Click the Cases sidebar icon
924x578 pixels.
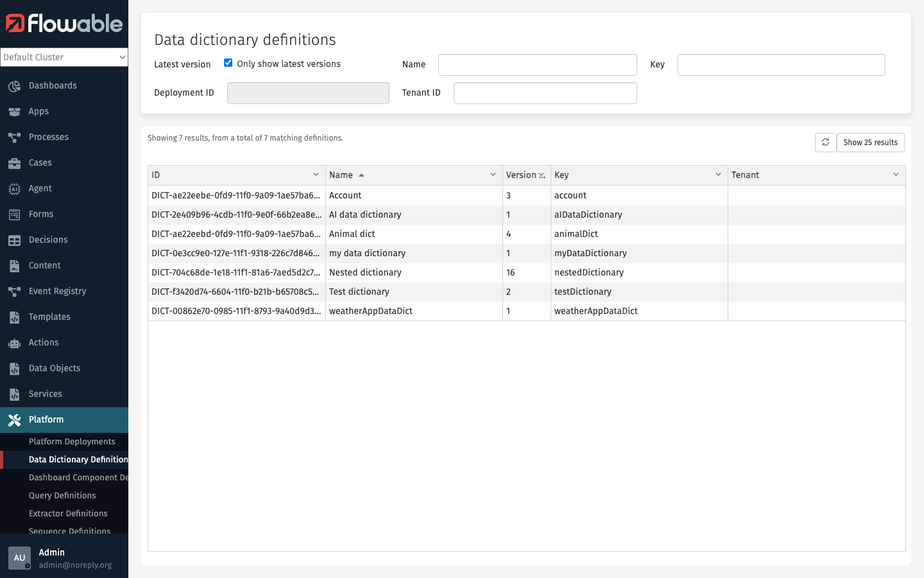[x=14, y=162]
